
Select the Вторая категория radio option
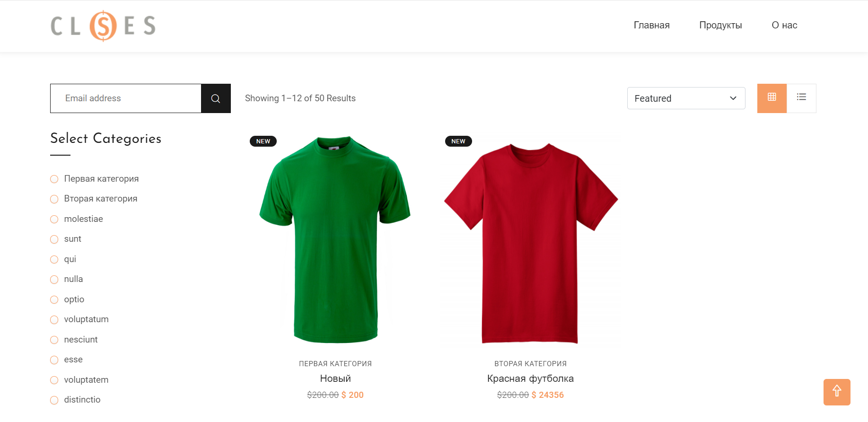coord(54,199)
